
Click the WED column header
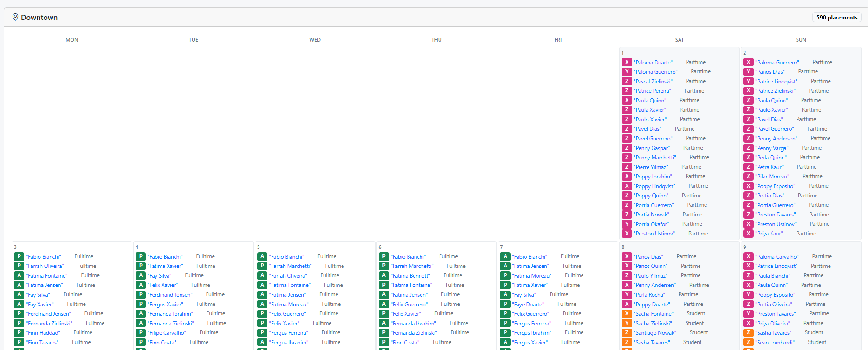[315, 40]
